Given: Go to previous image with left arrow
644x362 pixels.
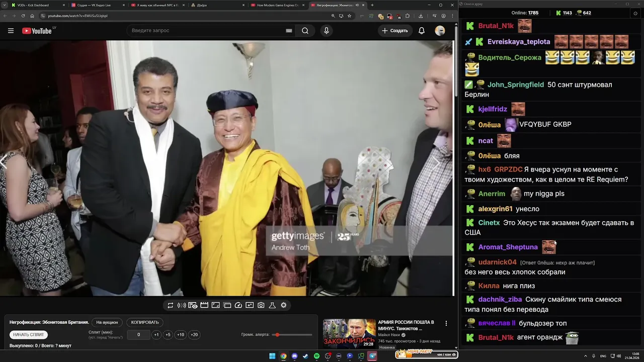Looking at the screenshot, I should coord(4,162).
